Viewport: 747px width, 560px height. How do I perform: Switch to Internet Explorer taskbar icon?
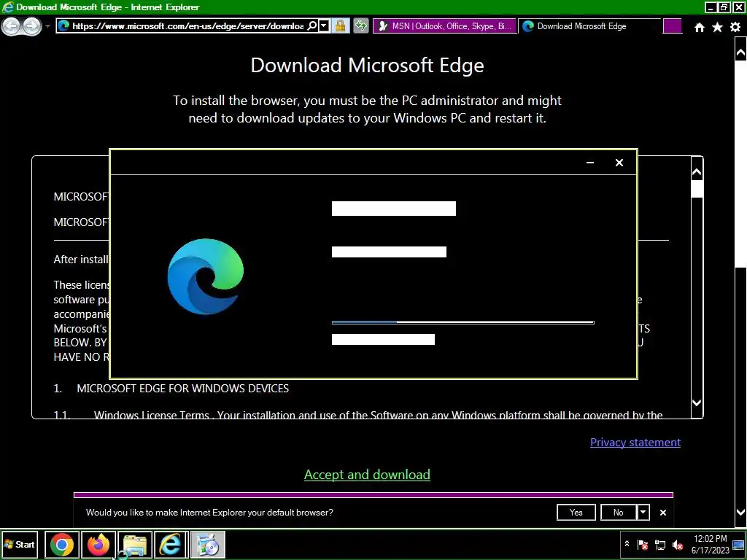pyautogui.click(x=171, y=544)
